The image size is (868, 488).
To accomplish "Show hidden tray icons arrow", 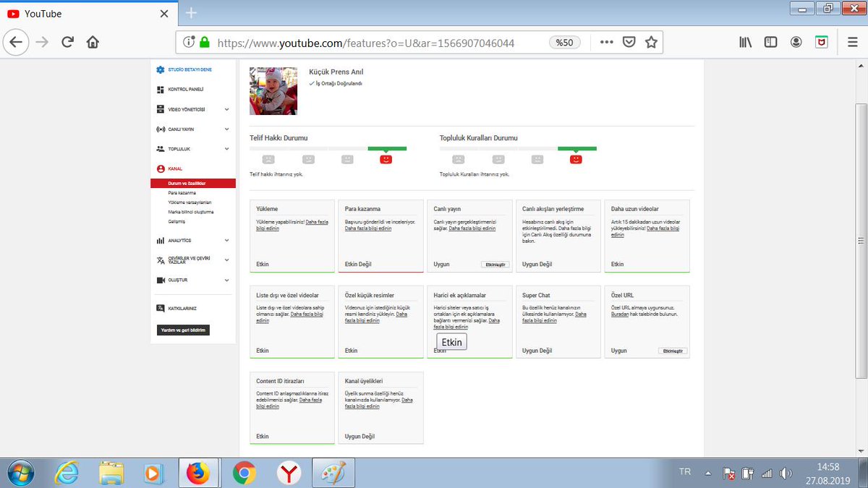I will click(709, 473).
